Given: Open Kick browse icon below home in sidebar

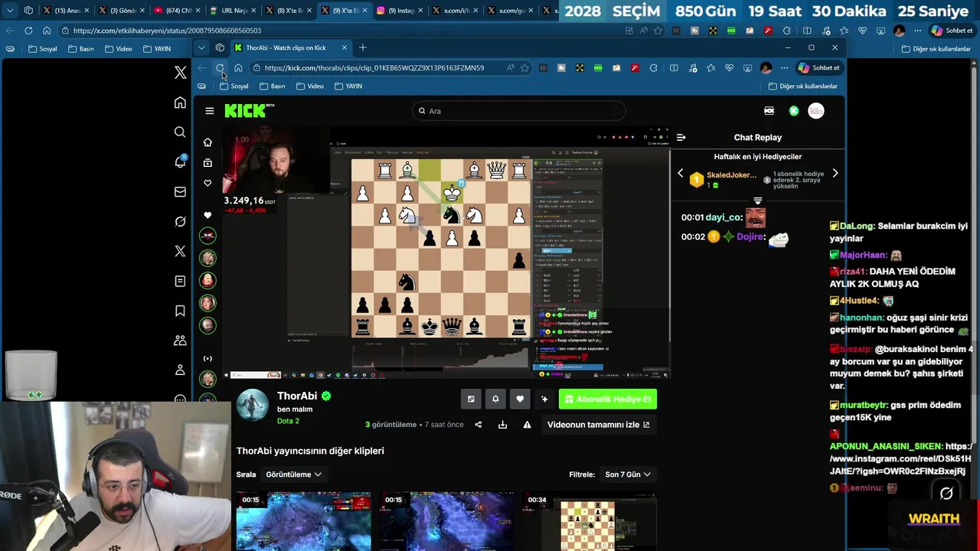Looking at the screenshot, I should (207, 163).
